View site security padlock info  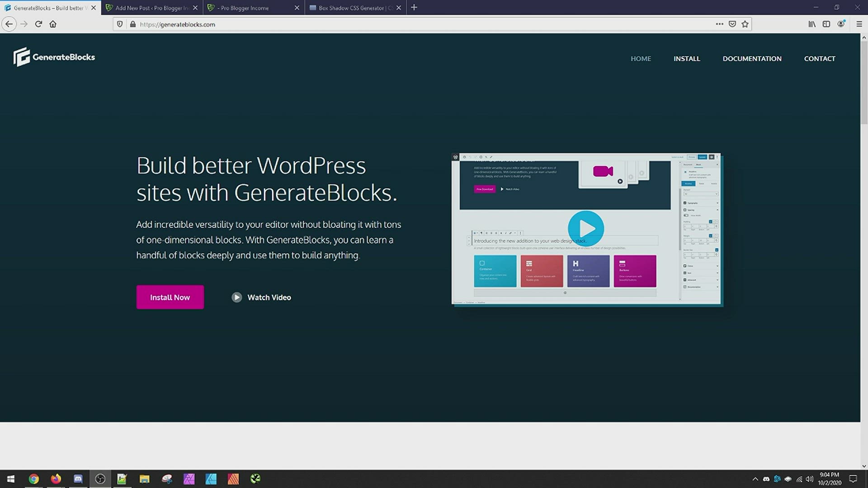[133, 24]
